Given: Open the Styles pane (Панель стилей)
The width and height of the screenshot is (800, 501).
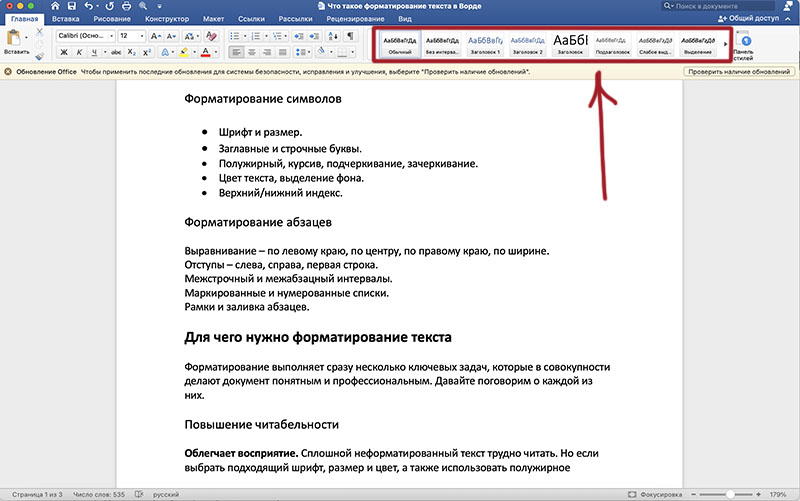Looking at the screenshot, I should (744, 45).
